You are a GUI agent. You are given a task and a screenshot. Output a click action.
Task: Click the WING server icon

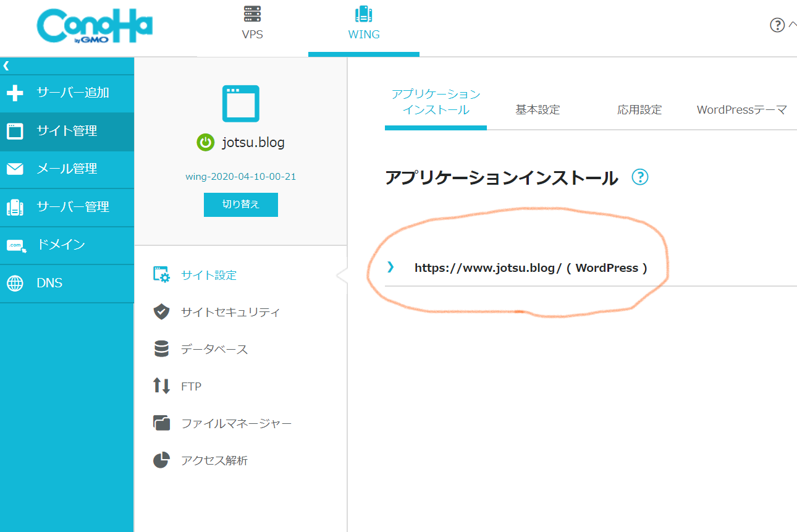coord(363,14)
